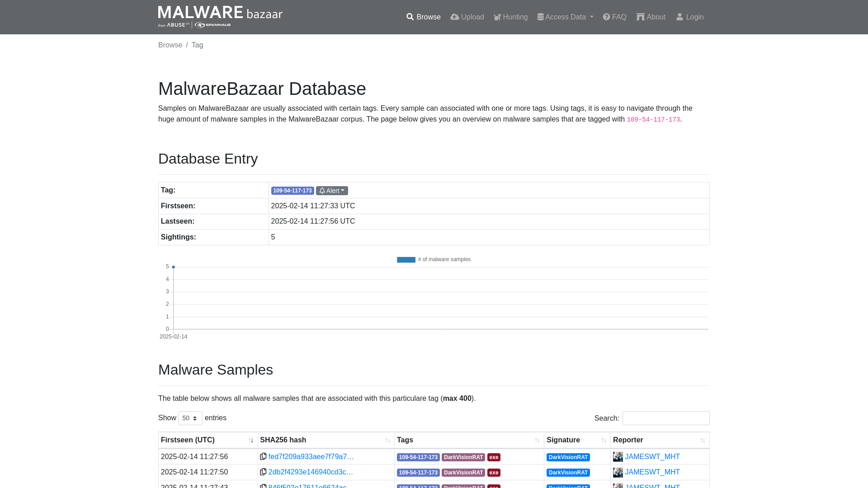Screen dimensions: 868x488
Task: Open the Show entries count dropdown
Action: click(190, 418)
